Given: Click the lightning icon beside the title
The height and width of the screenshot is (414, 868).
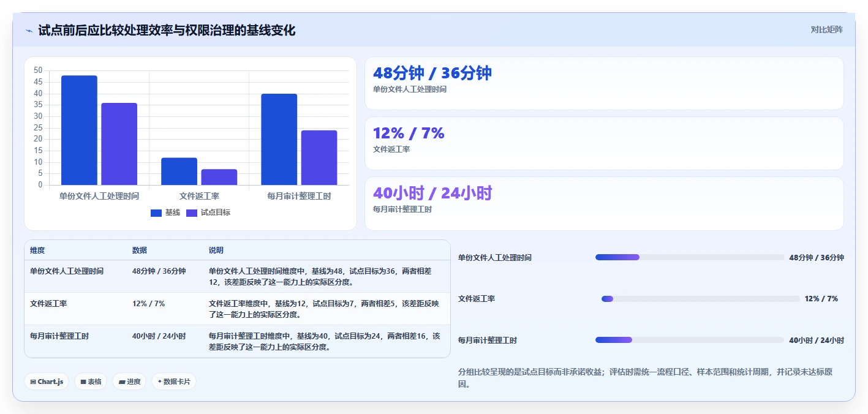Looking at the screenshot, I should click(29, 31).
